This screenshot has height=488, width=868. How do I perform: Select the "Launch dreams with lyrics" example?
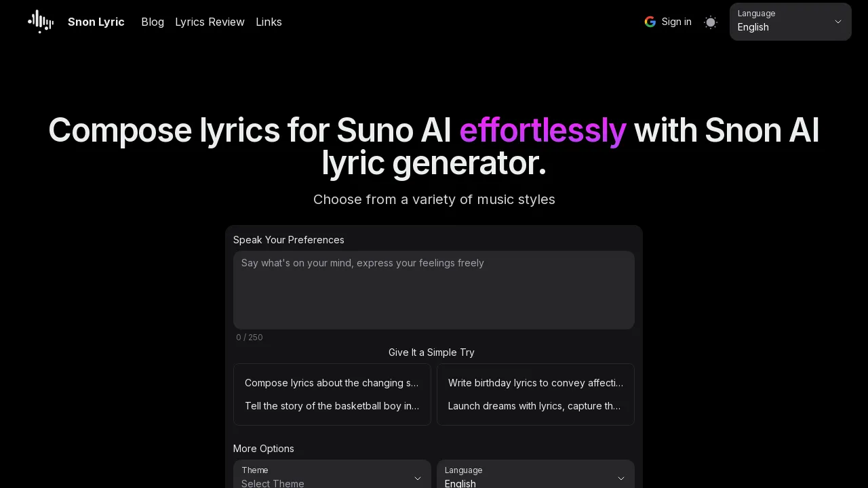coord(536,406)
